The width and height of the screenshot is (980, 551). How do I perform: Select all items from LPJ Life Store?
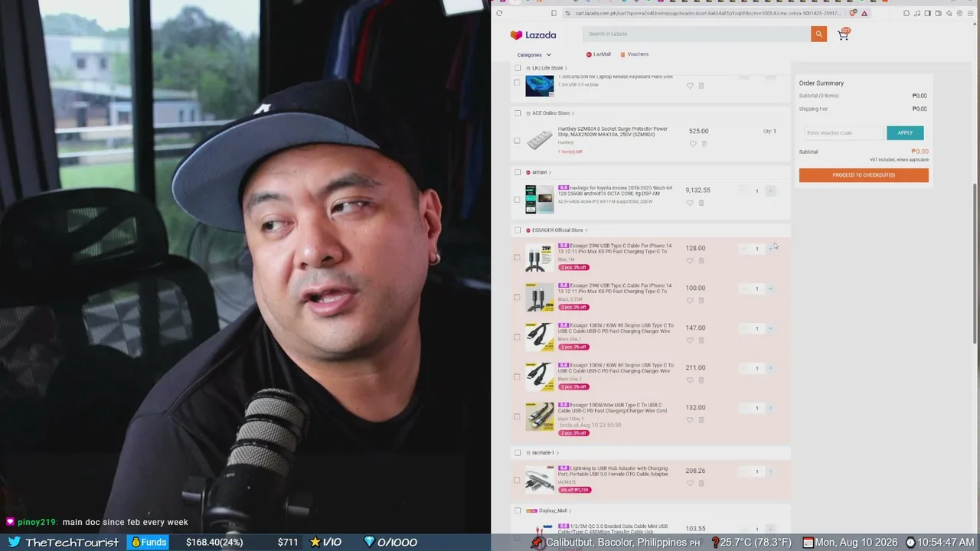point(518,68)
